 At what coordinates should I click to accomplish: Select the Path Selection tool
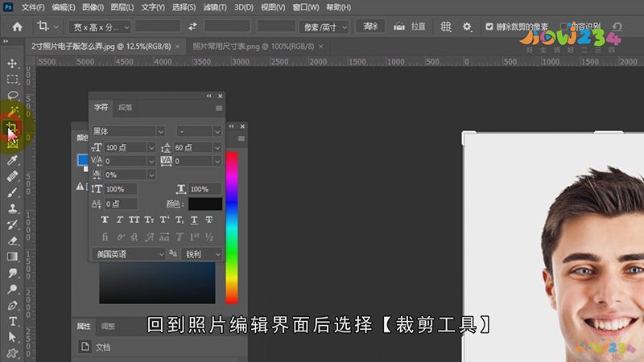[x=12, y=337]
